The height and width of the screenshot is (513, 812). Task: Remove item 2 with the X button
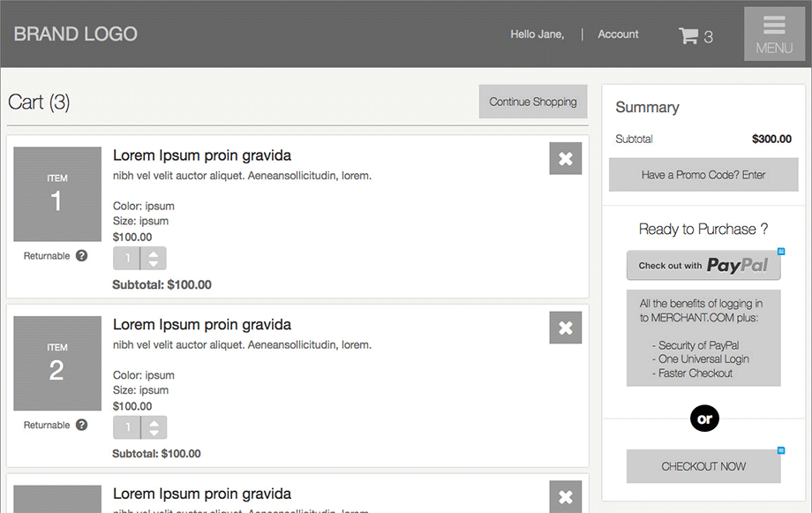coord(566,328)
